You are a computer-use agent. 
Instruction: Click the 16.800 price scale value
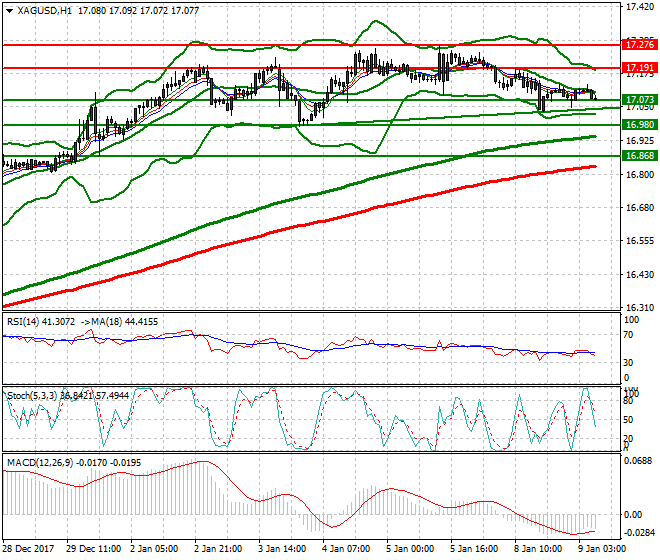coord(640,174)
